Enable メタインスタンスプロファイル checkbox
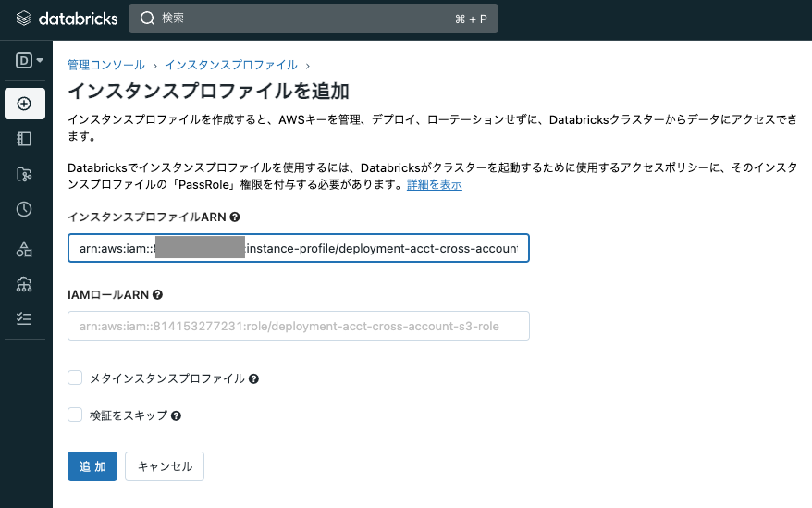812x508 pixels. (75, 378)
